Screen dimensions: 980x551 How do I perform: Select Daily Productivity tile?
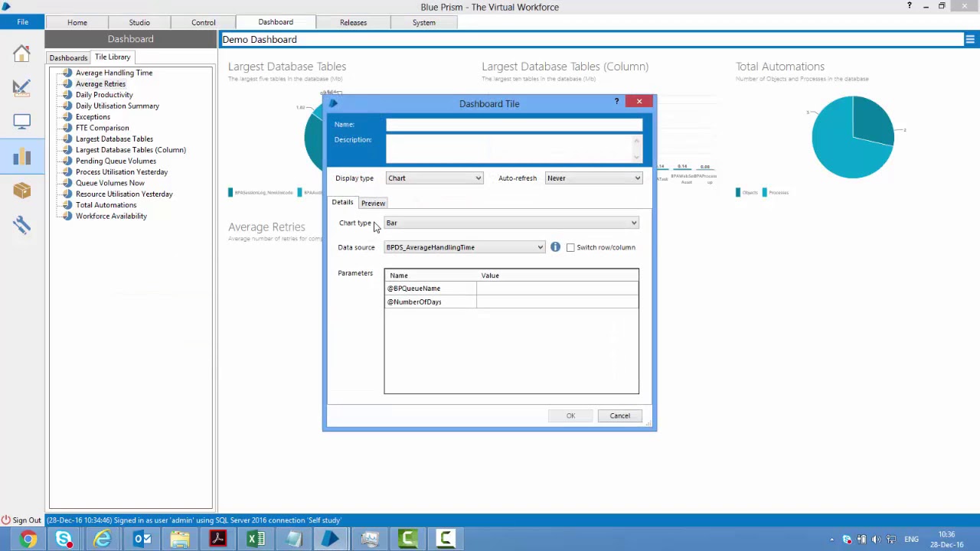(104, 95)
